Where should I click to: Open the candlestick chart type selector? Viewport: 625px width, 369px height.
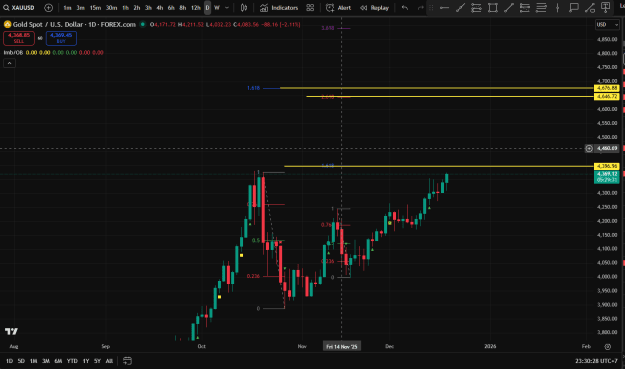click(x=244, y=8)
